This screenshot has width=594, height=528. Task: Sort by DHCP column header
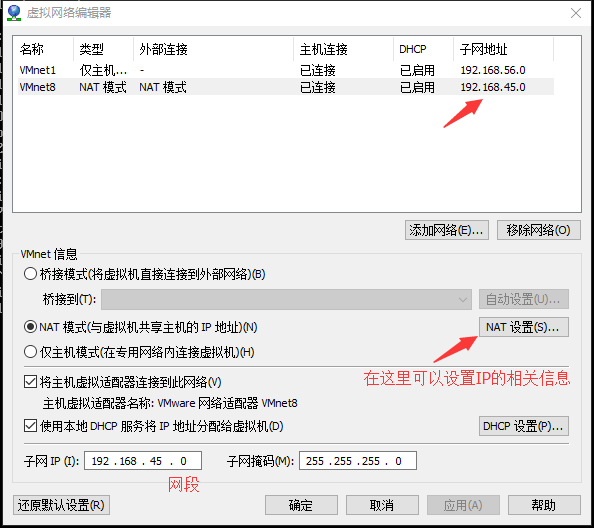point(424,49)
